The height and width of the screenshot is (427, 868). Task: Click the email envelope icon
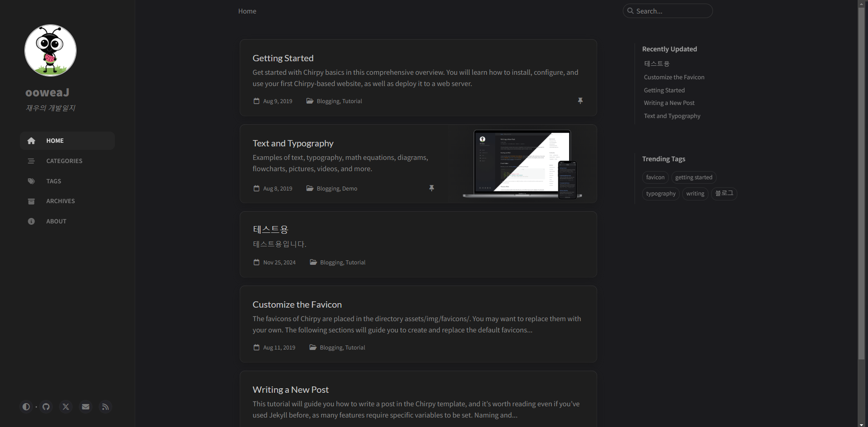tap(86, 407)
